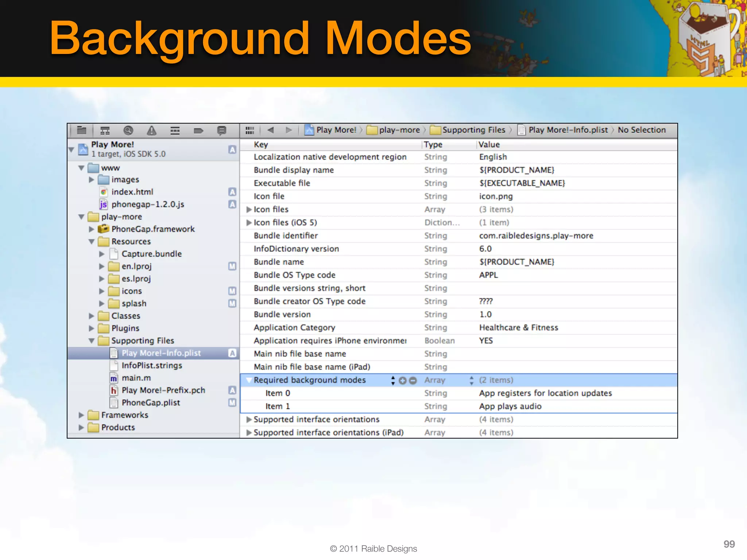Click the source control A badge on index.html
This screenshot has height=560, width=747.
pyautogui.click(x=232, y=192)
